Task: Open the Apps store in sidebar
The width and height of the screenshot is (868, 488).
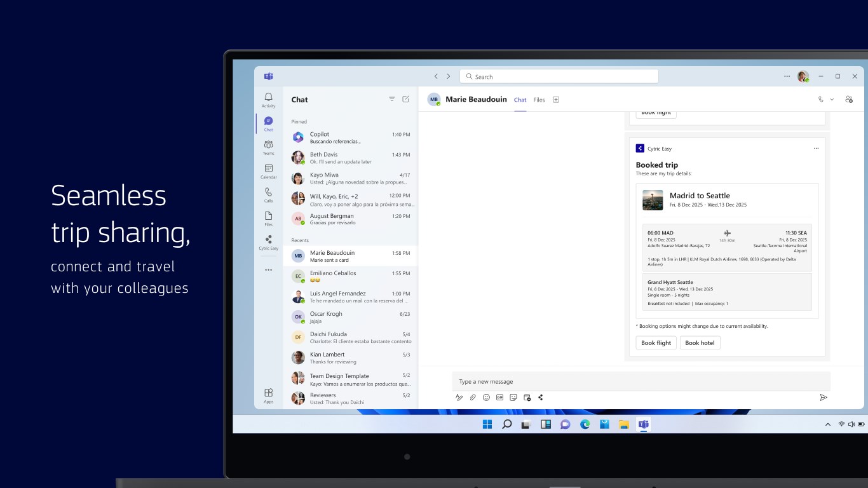Action: pyautogui.click(x=268, y=396)
